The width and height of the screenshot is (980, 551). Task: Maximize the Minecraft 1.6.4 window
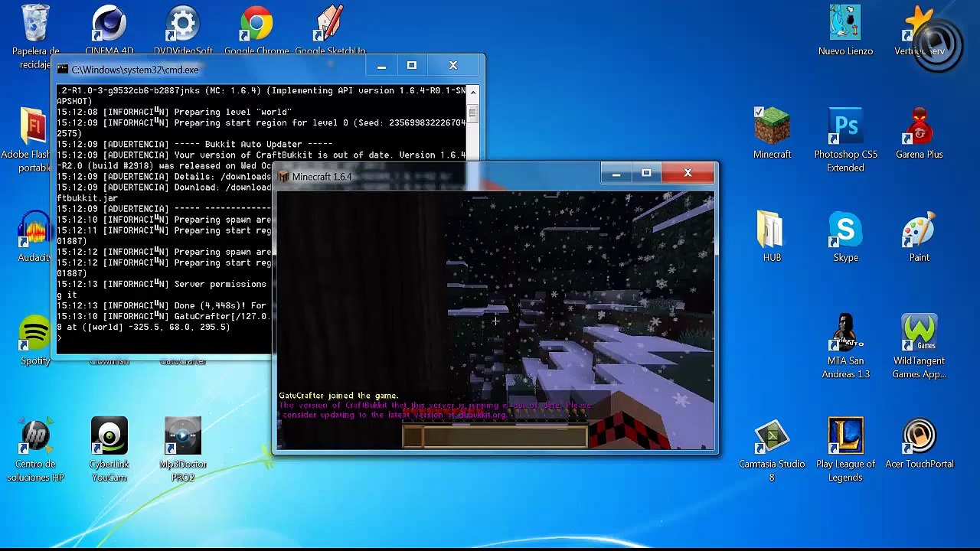pyautogui.click(x=646, y=174)
